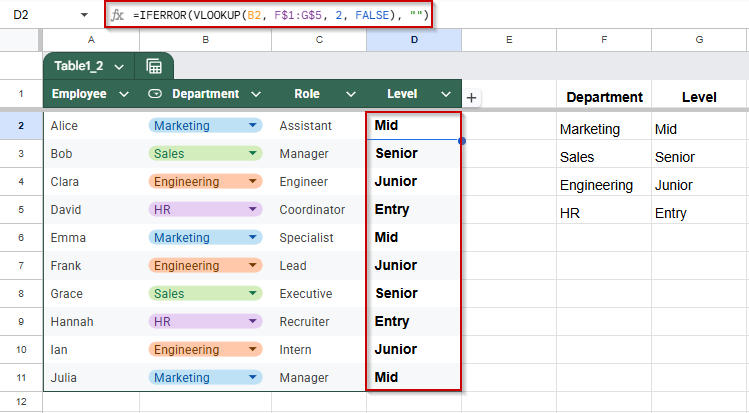
Task: Open the Level column header dropdown
Action: pyautogui.click(x=446, y=94)
